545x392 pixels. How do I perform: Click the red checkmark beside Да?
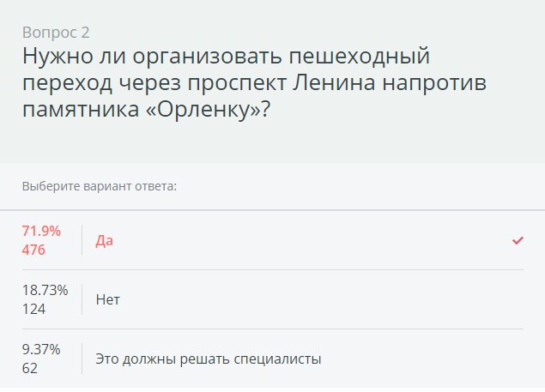[x=518, y=240]
